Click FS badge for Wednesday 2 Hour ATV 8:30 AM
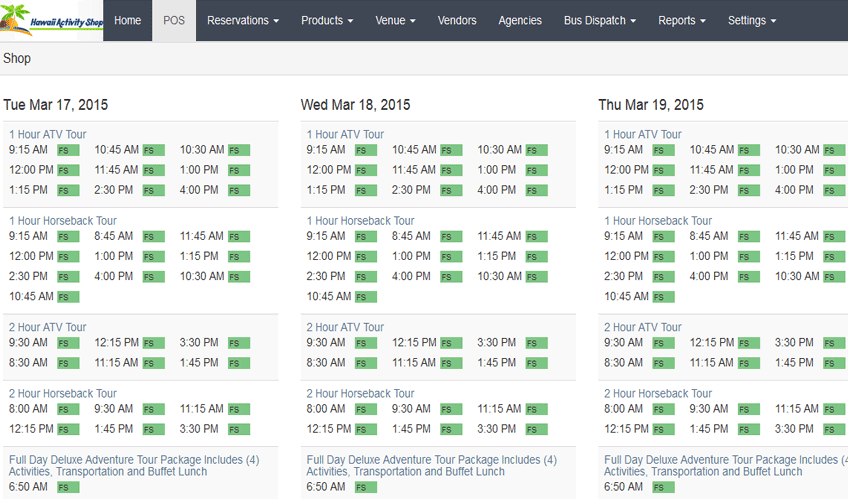 click(x=366, y=363)
